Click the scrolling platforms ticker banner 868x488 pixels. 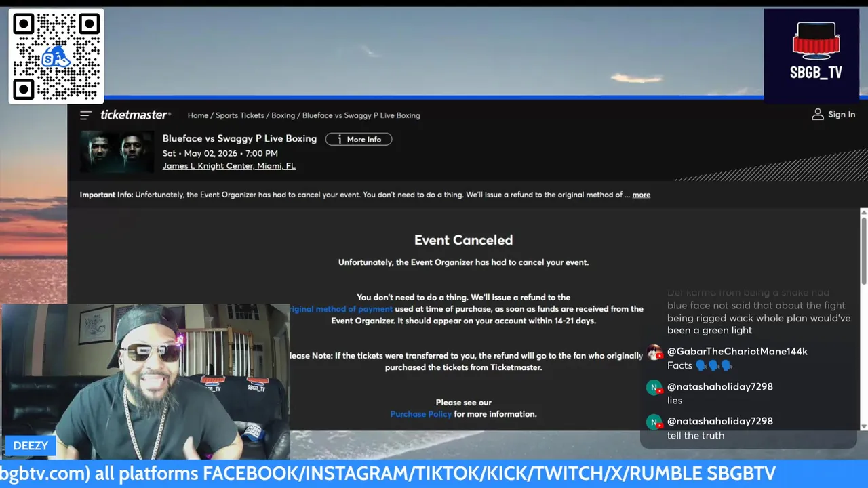point(434,474)
